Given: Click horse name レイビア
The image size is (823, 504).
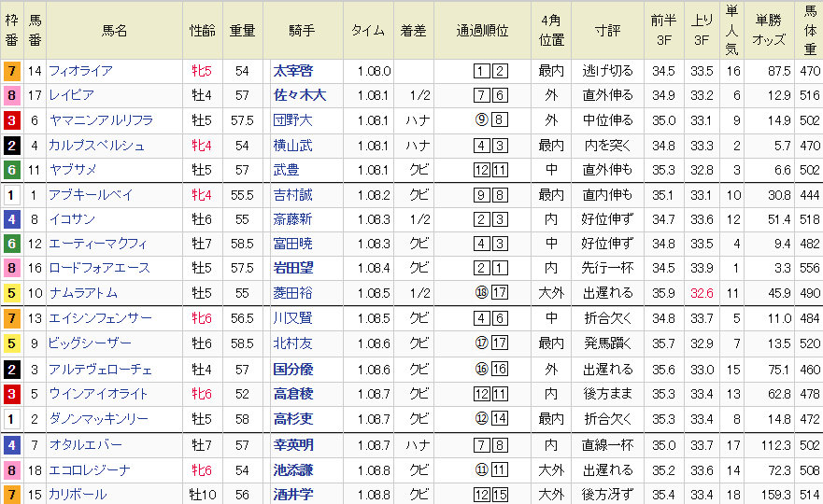Looking at the screenshot, I should (72, 95).
